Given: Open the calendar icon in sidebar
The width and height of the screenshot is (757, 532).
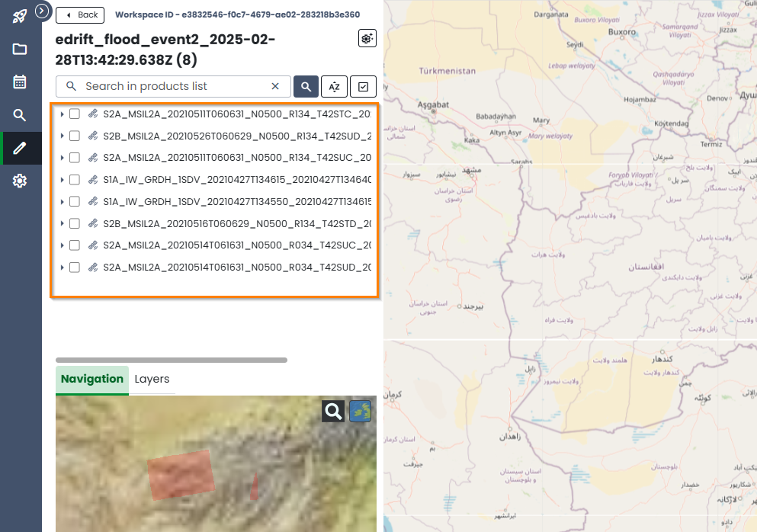Looking at the screenshot, I should 19,82.
